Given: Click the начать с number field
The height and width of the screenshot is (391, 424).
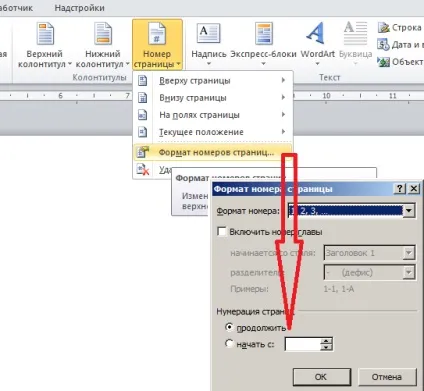Looking at the screenshot, I should click(x=303, y=344).
